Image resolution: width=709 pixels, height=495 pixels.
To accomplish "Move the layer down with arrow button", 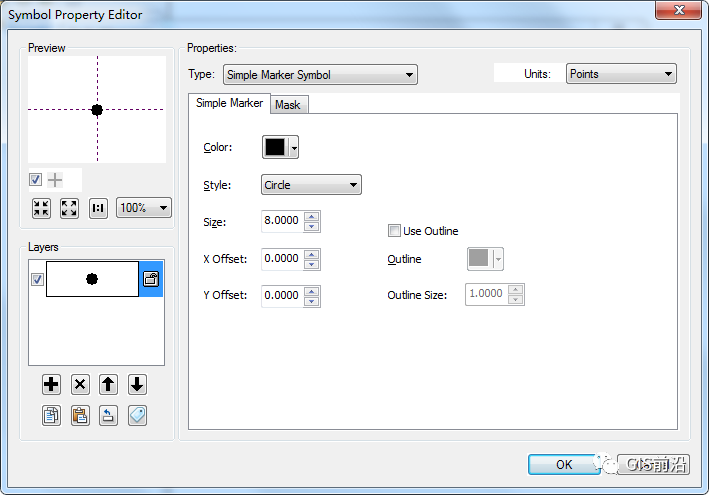I will pyautogui.click(x=137, y=385).
